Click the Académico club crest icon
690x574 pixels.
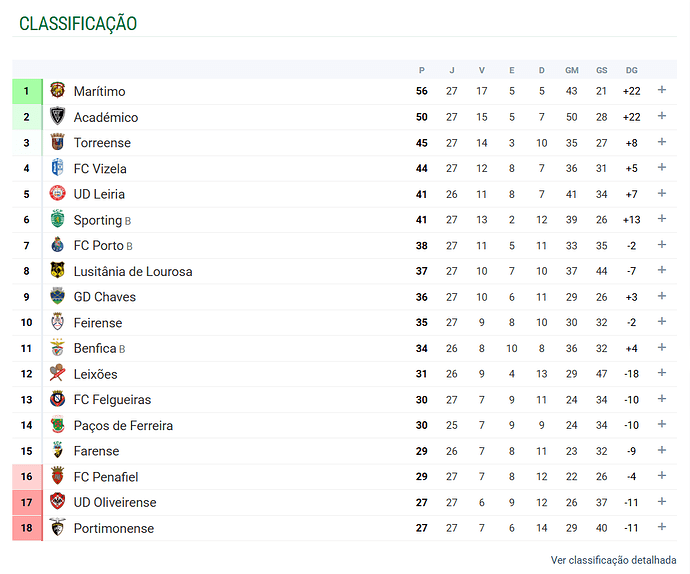click(57, 117)
